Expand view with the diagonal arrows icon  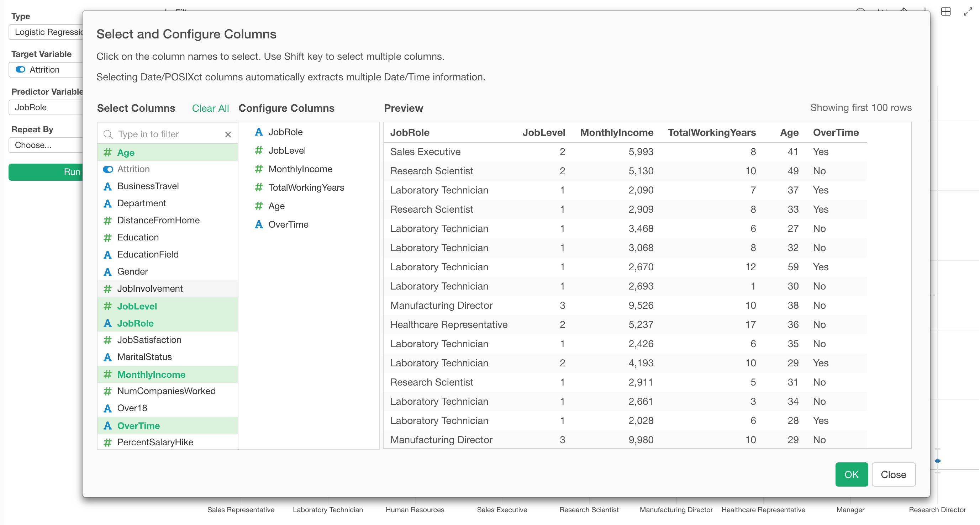(x=969, y=11)
